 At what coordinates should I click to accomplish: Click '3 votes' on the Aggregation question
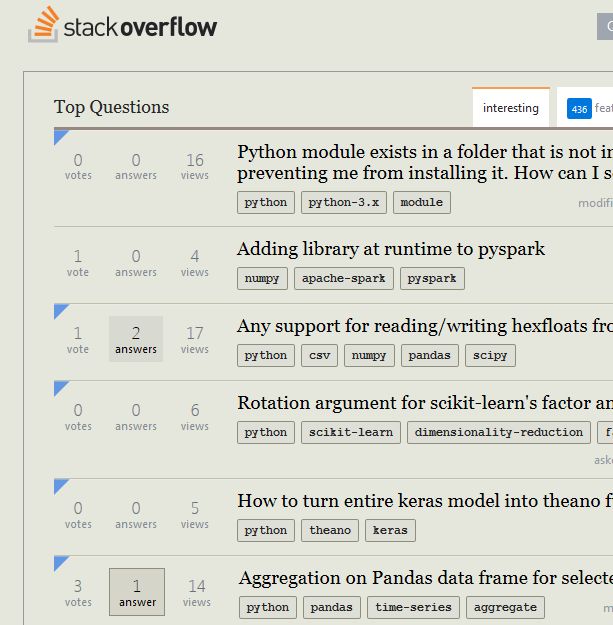pos(78,593)
